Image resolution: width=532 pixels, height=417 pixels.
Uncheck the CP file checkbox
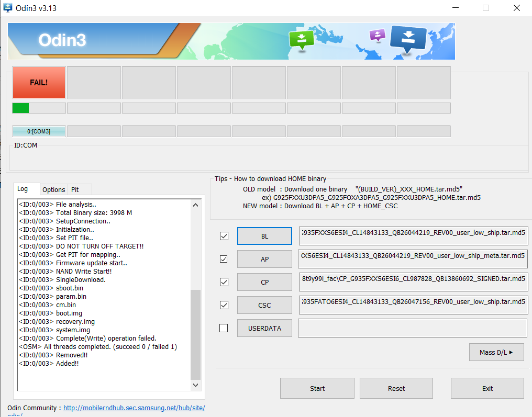click(224, 282)
